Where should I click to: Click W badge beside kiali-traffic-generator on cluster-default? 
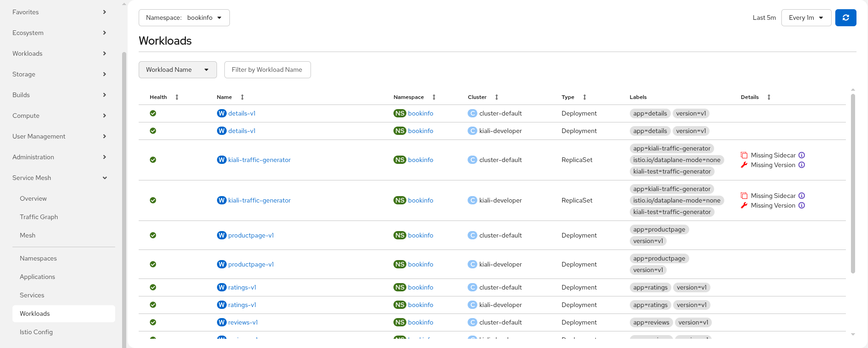[222, 160]
